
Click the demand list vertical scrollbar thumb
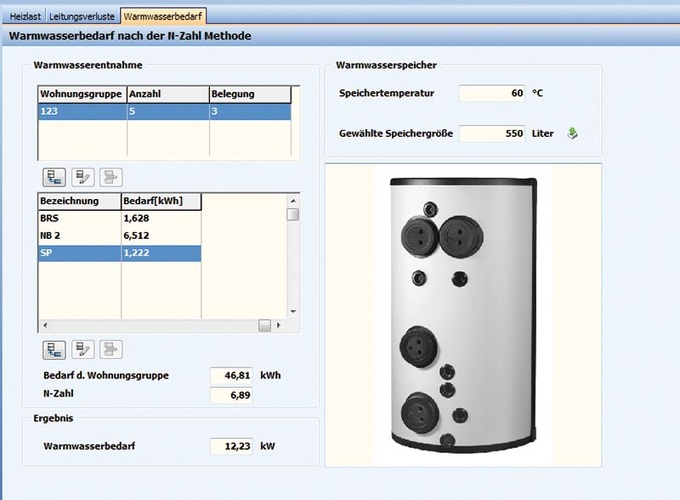coord(293,214)
